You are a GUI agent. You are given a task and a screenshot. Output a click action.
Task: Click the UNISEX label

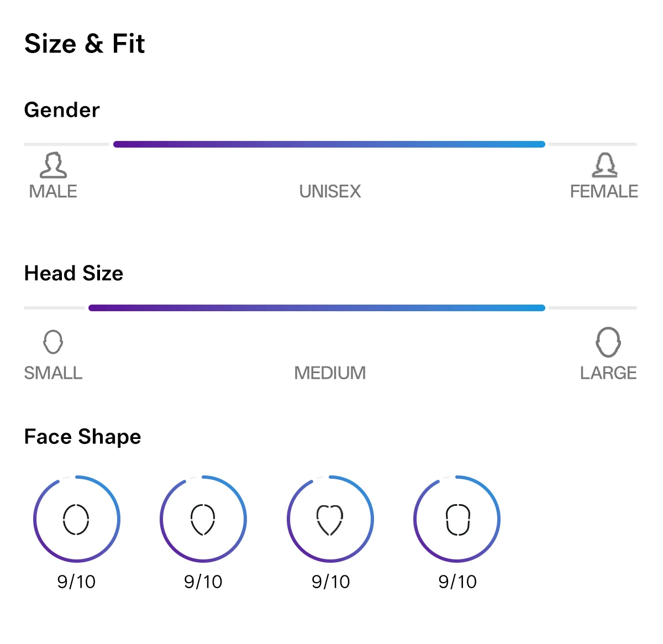click(330, 192)
